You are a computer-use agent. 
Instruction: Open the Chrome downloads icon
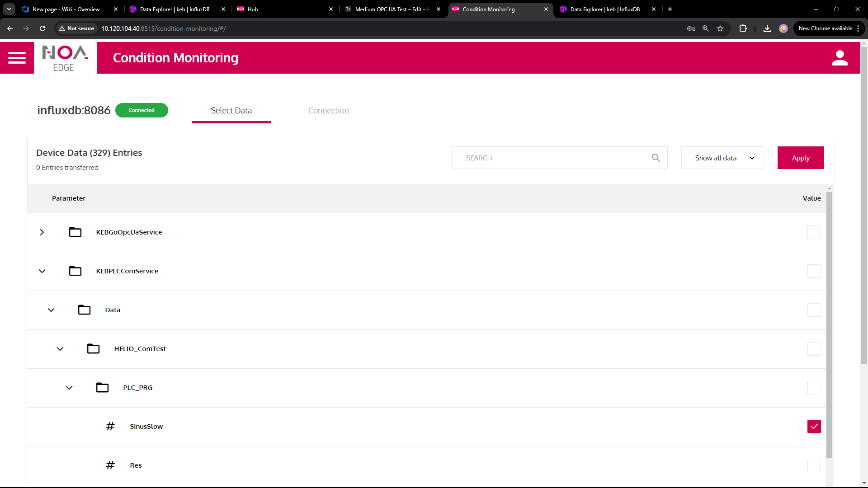(x=767, y=28)
